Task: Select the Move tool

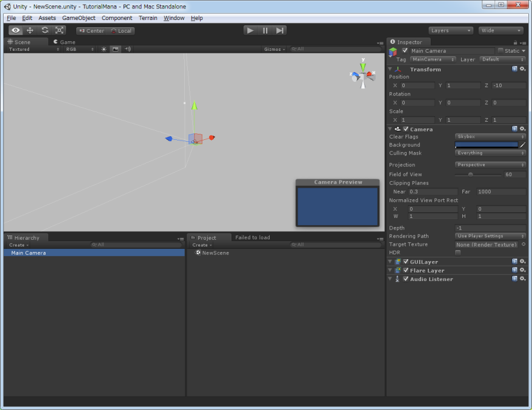Action: pos(30,30)
